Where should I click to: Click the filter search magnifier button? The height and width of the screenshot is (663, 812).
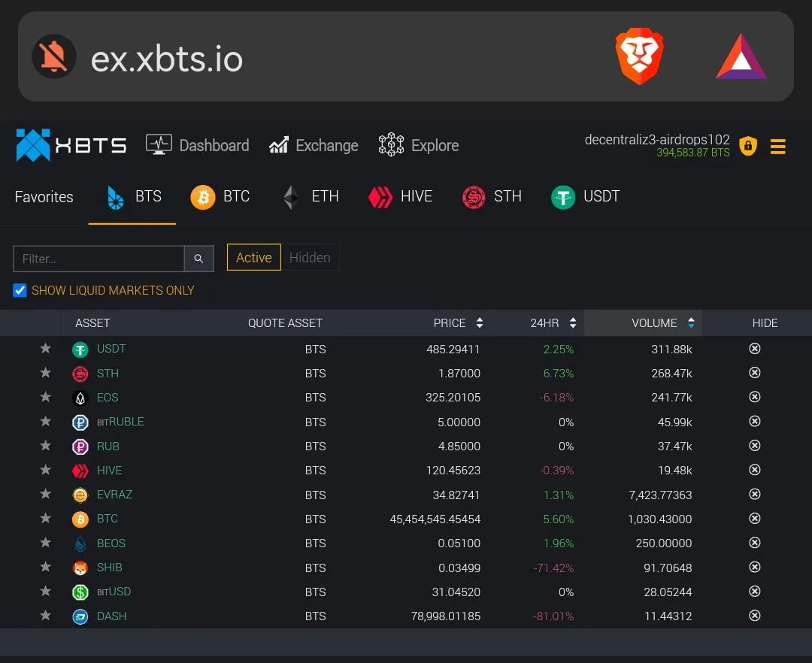pyautogui.click(x=198, y=259)
